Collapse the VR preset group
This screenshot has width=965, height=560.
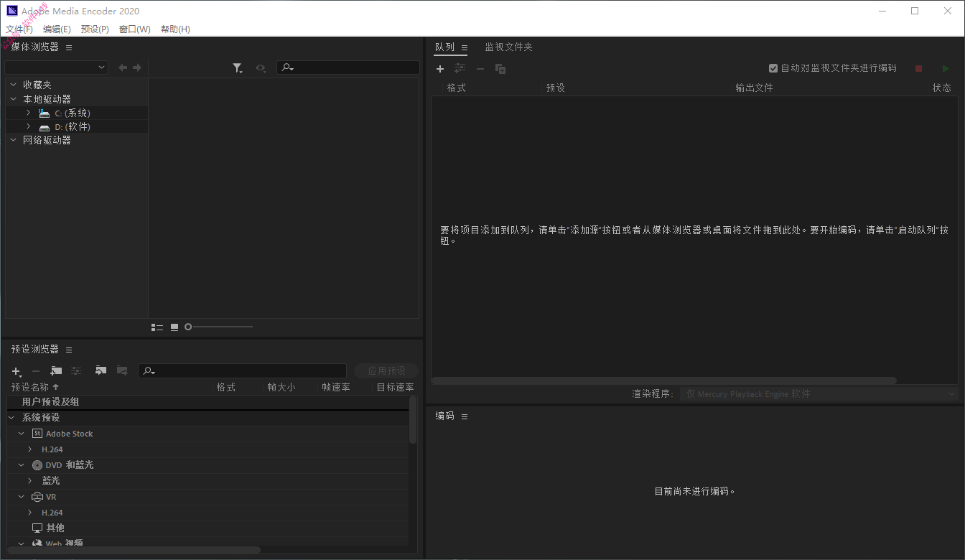pyautogui.click(x=22, y=497)
